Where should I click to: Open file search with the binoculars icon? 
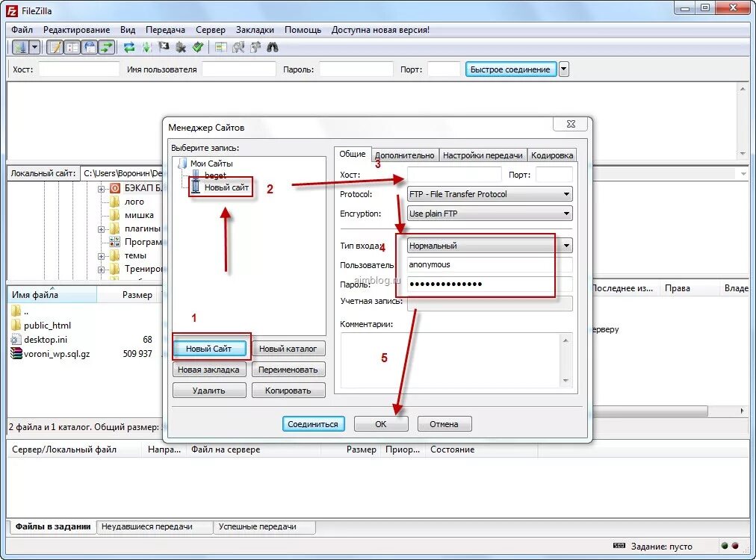272,46
